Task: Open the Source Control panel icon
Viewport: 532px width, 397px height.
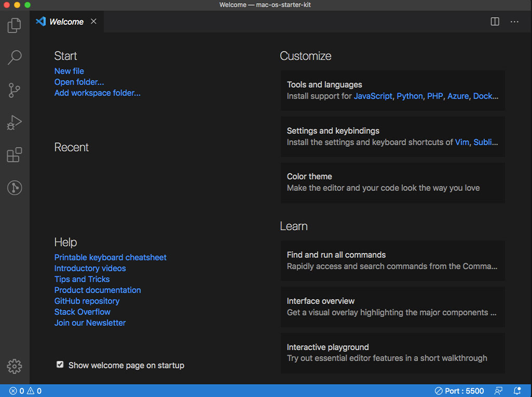Action: click(x=14, y=90)
